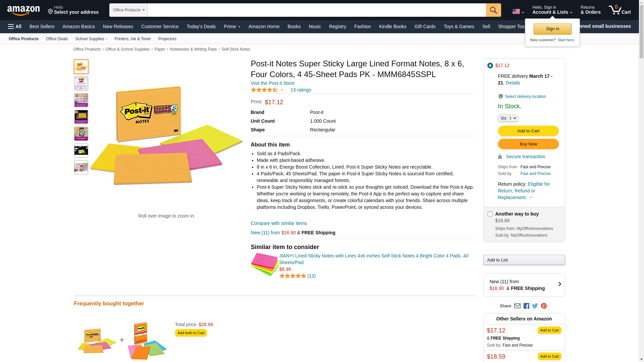
Task: Visit the Post-it Store link
Action: tap(272, 83)
